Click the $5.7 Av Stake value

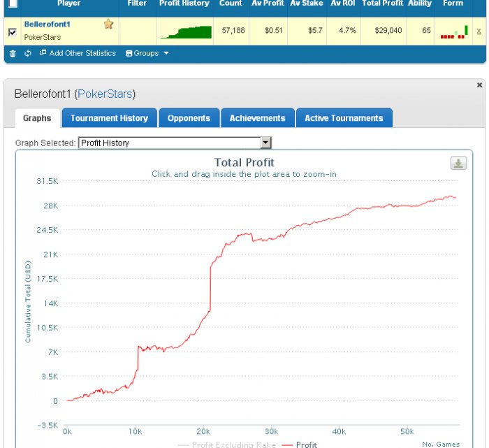pos(315,30)
